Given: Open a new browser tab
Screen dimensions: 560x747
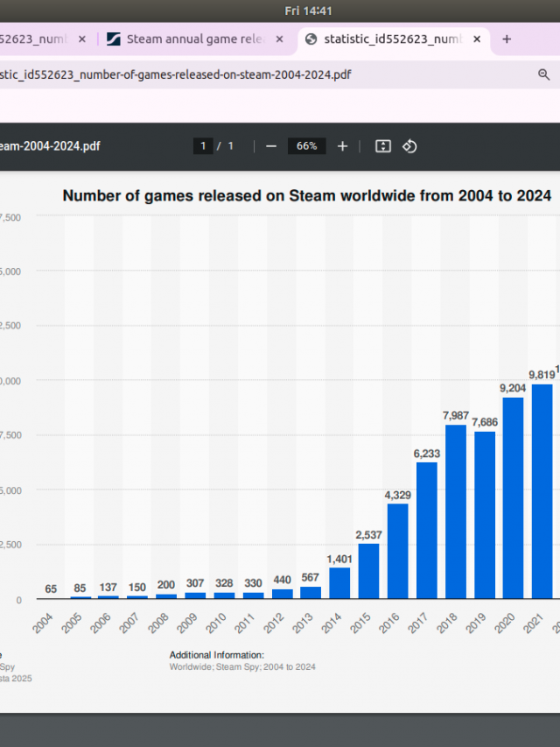Looking at the screenshot, I should tap(507, 39).
